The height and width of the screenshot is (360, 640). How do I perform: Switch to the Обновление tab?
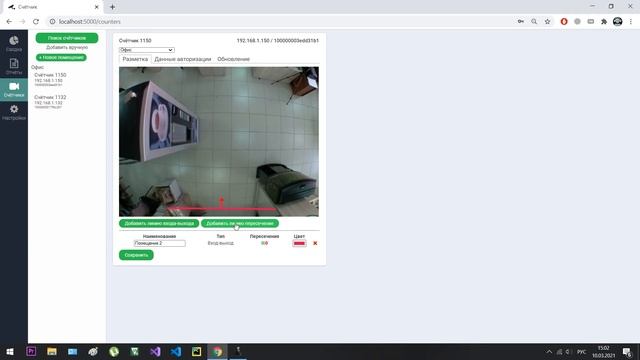[x=233, y=59]
